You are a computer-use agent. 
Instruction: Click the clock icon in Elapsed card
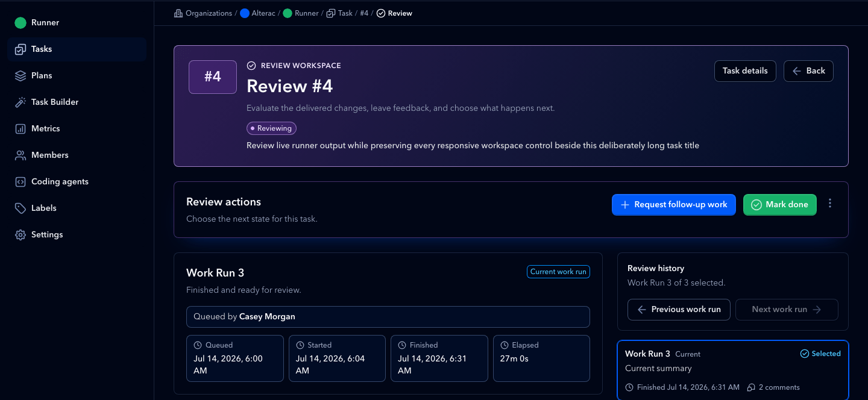(504, 345)
